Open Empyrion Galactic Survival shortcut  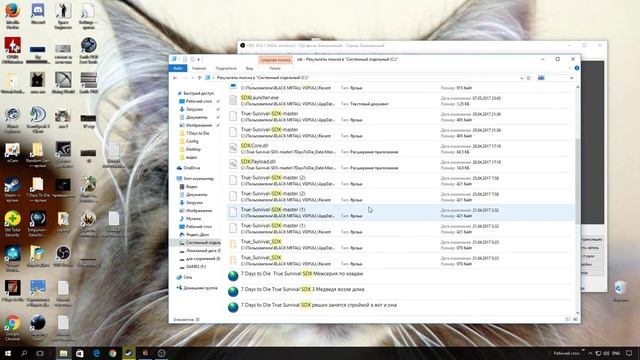click(x=38, y=224)
